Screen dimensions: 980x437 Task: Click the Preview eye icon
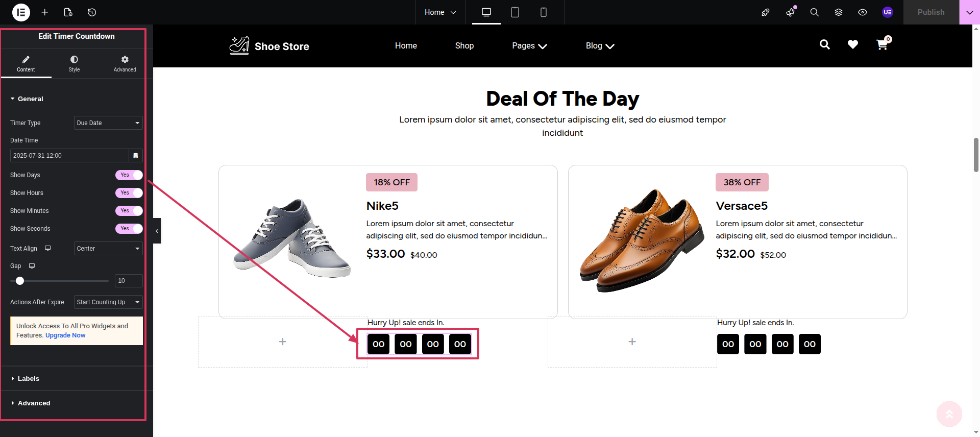pos(862,12)
